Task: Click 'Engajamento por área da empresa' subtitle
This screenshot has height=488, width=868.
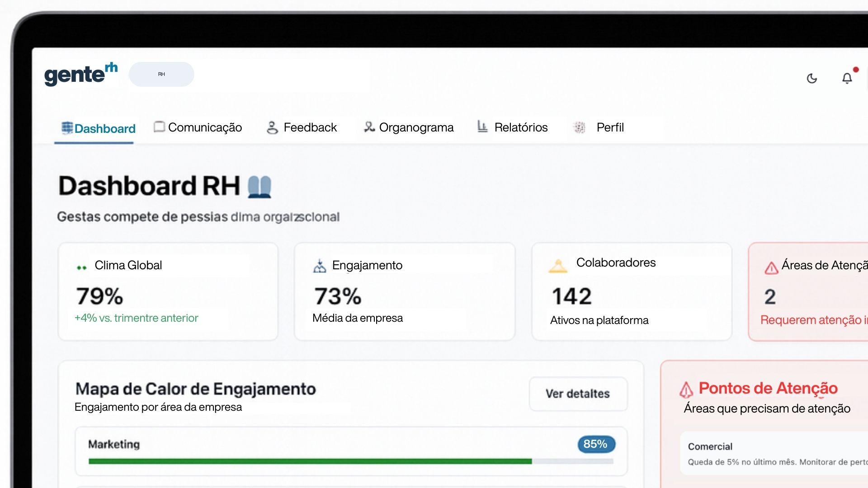Action: (158, 407)
